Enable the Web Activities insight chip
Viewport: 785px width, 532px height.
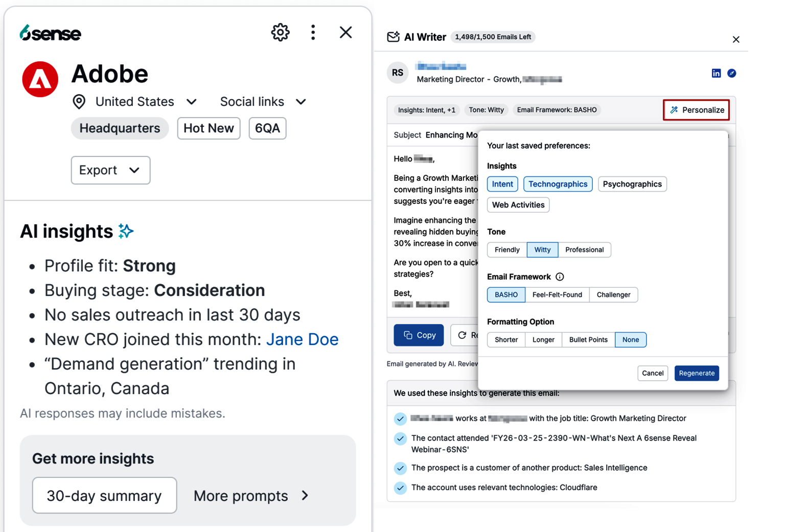[x=518, y=205]
